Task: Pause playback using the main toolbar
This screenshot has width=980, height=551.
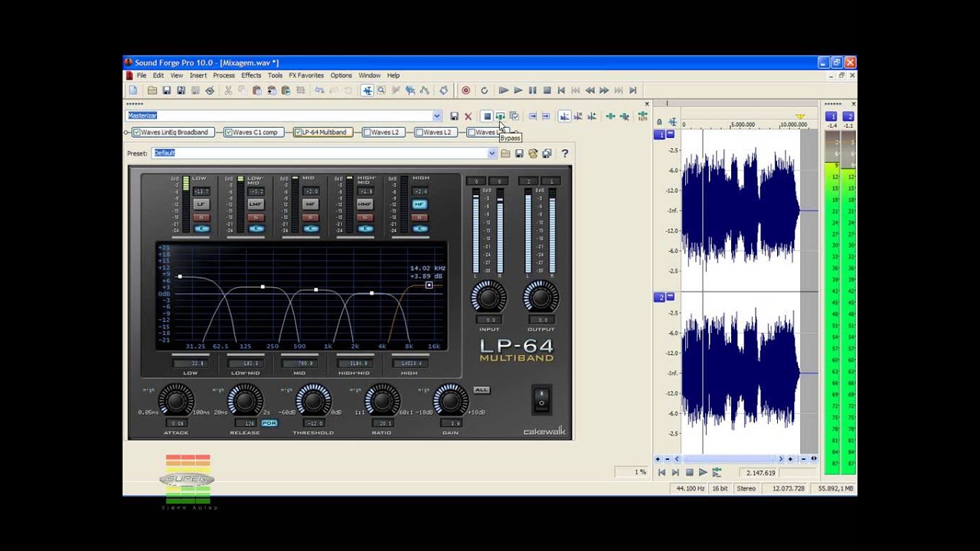Action: (x=532, y=90)
